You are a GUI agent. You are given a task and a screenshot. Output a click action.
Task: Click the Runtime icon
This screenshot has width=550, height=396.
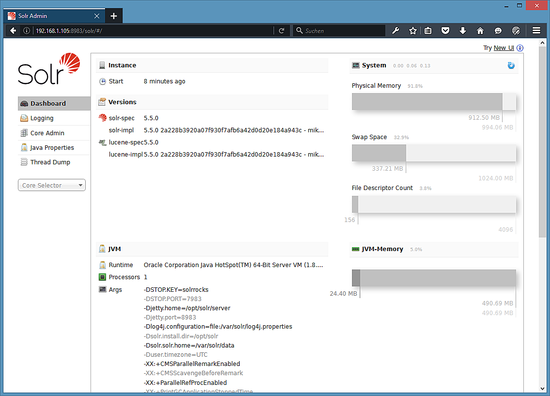(102, 265)
